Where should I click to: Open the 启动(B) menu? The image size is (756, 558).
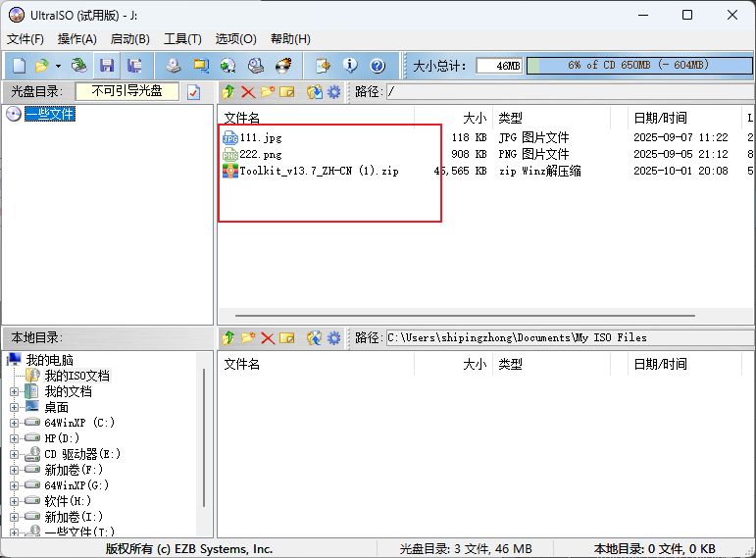coord(129,39)
